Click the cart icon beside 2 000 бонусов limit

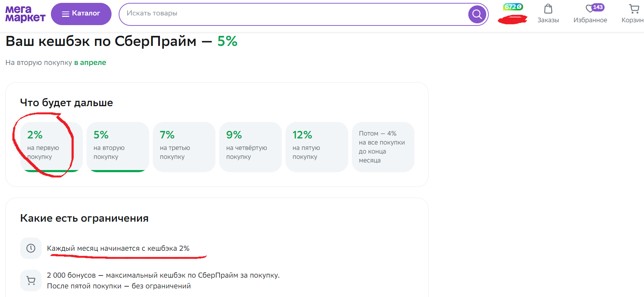[x=31, y=280]
